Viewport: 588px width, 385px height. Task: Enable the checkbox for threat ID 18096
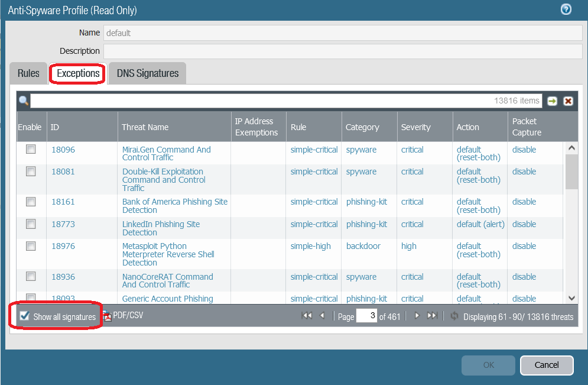pyautogui.click(x=31, y=150)
